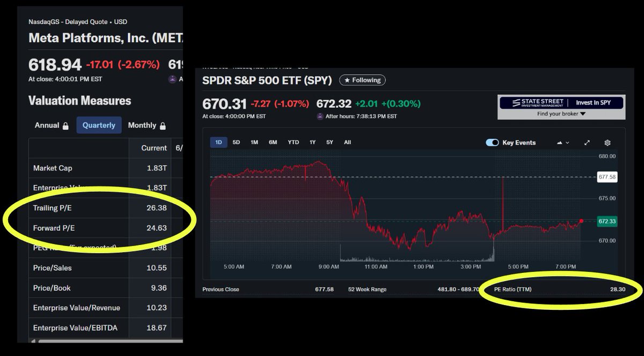Select the locked Monthly valuation tab
Viewport: 644px width, 356px height.
[147, 125]
